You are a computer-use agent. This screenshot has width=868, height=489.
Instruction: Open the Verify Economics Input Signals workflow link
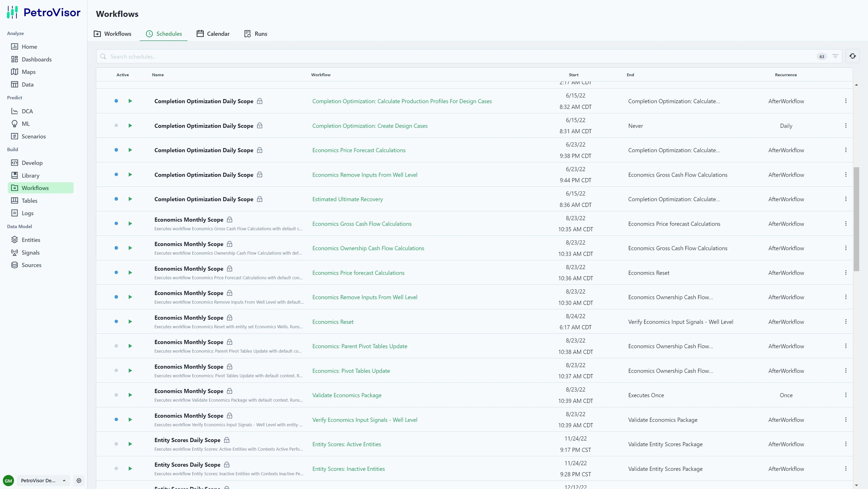coord(365,420)
